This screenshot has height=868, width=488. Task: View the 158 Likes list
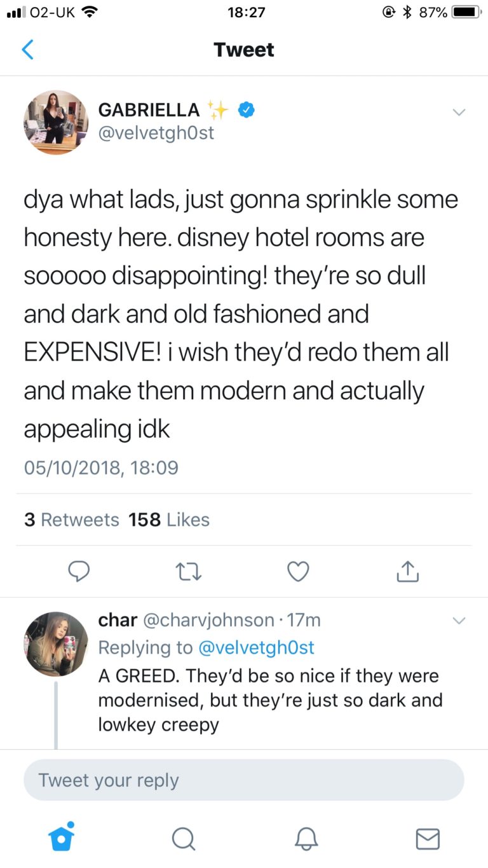169,520
